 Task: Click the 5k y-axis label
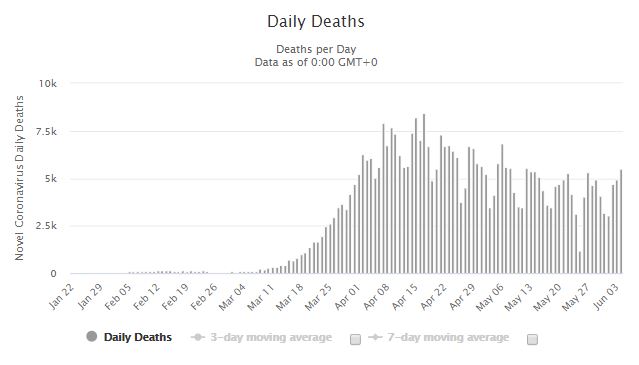[51, 179]
